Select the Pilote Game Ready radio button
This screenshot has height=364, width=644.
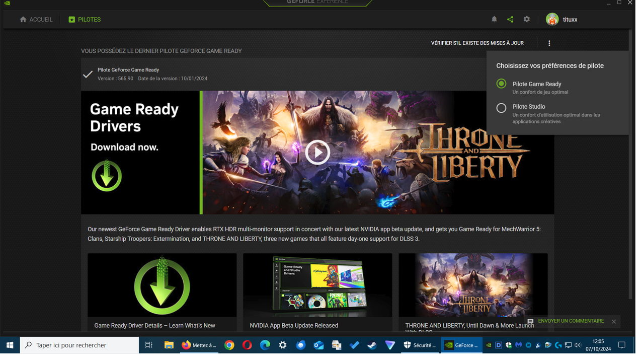click(501, 84)
